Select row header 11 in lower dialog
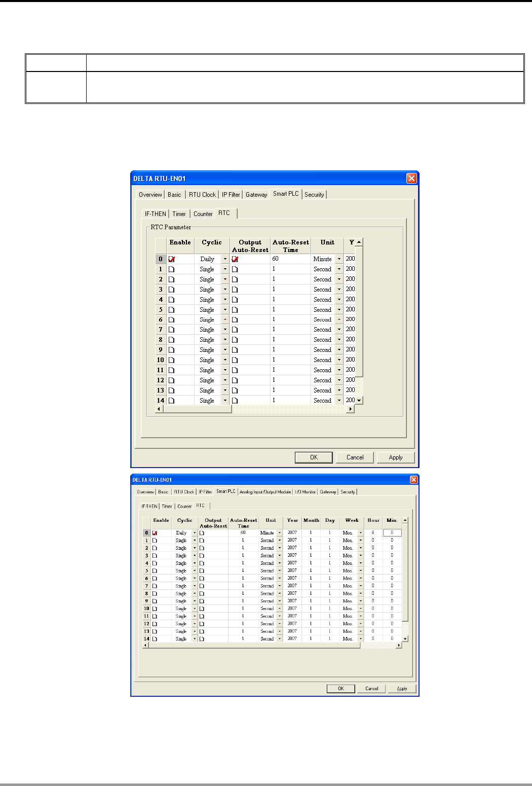The height and width of the screenshot is (786, 532). pos(147,616)
